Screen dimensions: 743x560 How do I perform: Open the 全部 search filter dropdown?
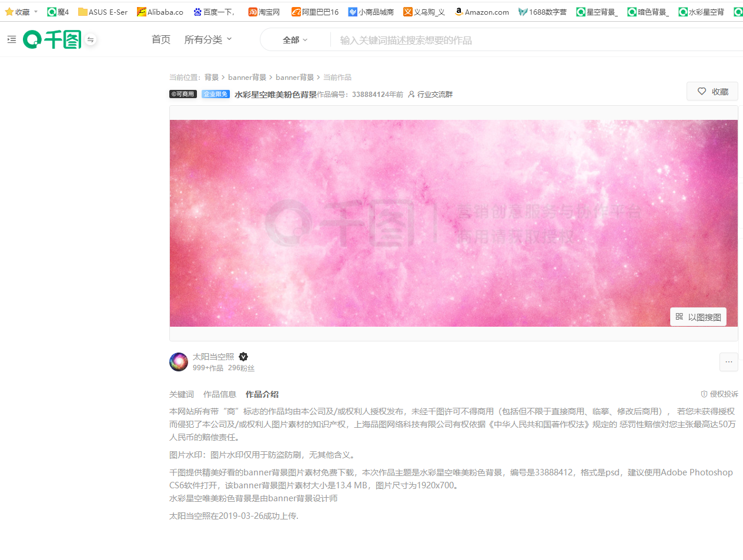pyautogui.click(x=295, y=40)
